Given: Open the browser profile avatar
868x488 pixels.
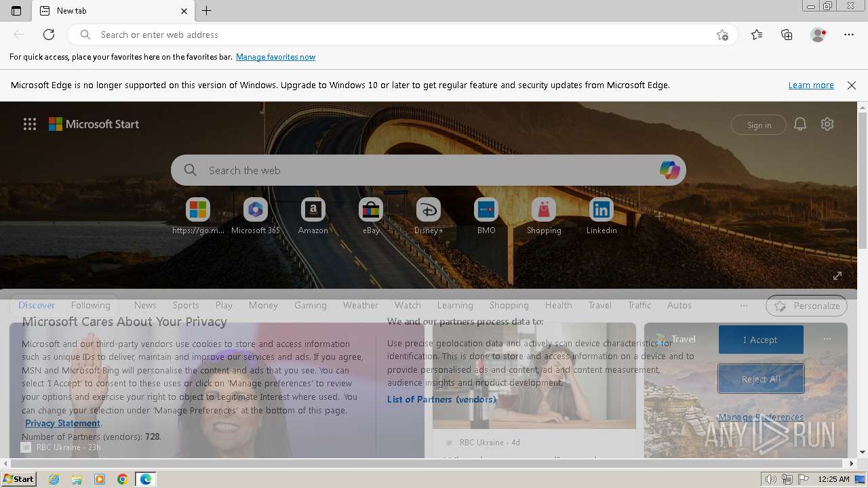Looking at the screenshot, I should coord(818,35).
